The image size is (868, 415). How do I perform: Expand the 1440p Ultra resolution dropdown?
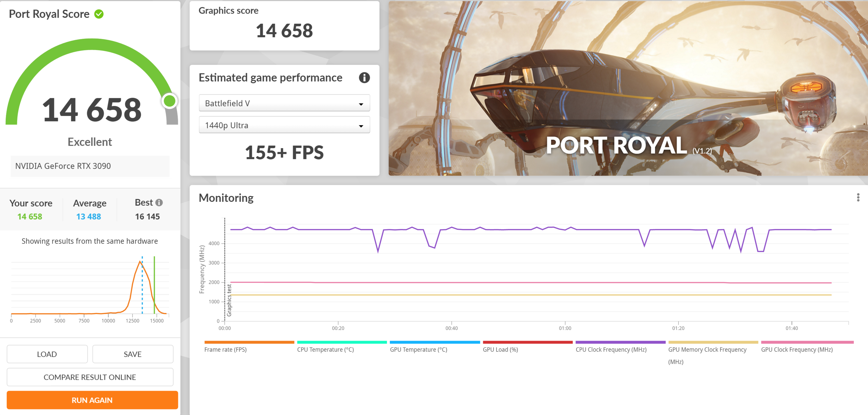[284, 125]
